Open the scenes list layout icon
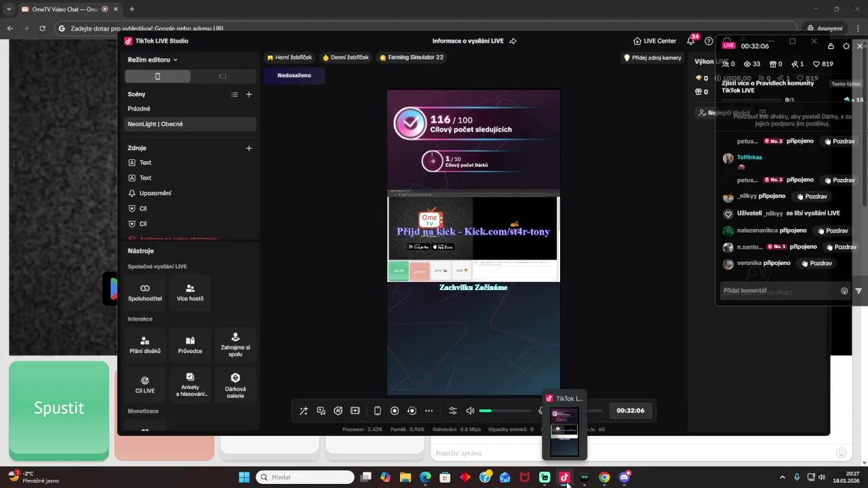This screenshot has width=868, height=488. (x=235, y=94)
